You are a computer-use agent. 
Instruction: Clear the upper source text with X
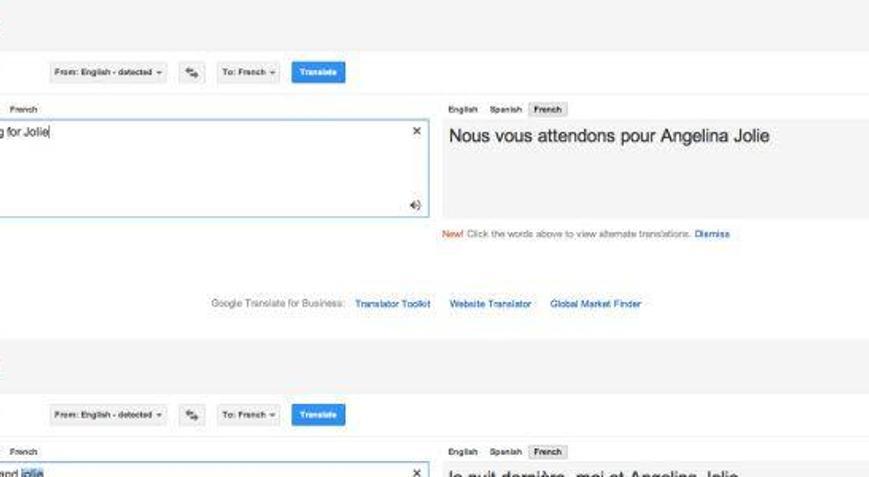[417, 131]
